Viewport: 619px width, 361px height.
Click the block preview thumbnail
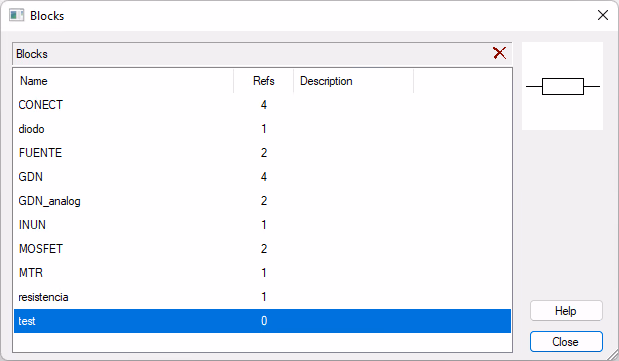coord(563,86)
